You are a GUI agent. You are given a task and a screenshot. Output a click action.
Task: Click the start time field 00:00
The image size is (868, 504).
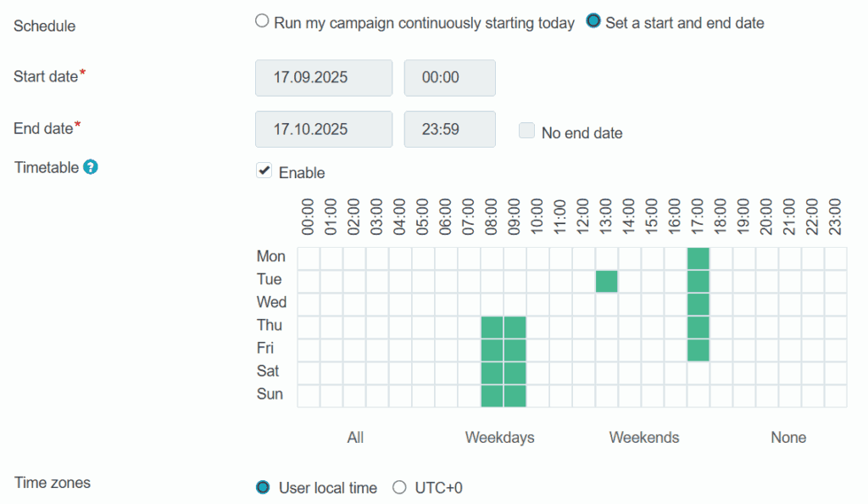tap(449, 77)
